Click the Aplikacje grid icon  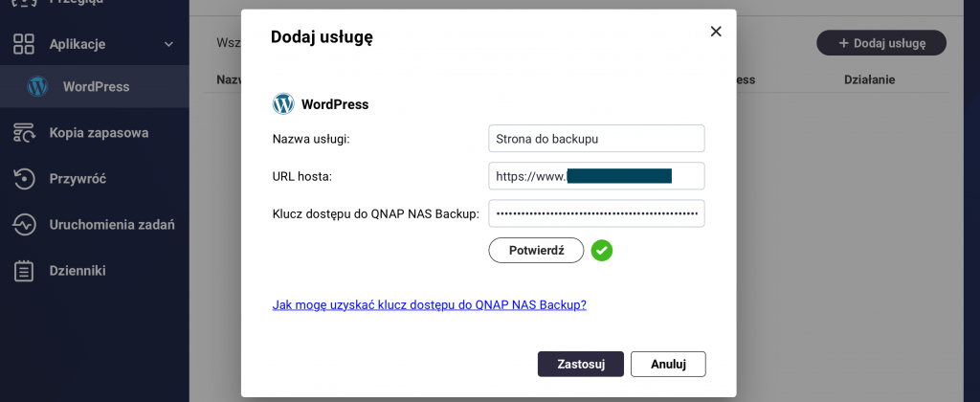[x=24, y=44]
